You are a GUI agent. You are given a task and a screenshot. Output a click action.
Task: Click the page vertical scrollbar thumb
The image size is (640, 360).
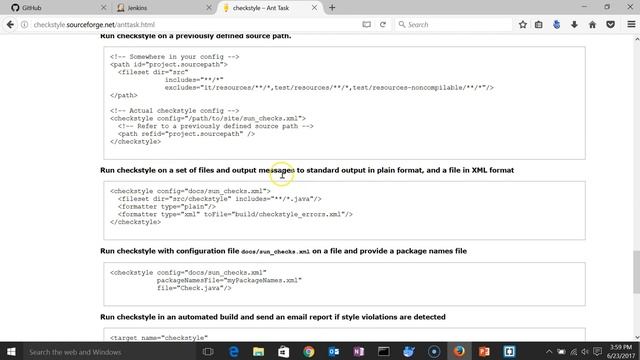[636, 272]
